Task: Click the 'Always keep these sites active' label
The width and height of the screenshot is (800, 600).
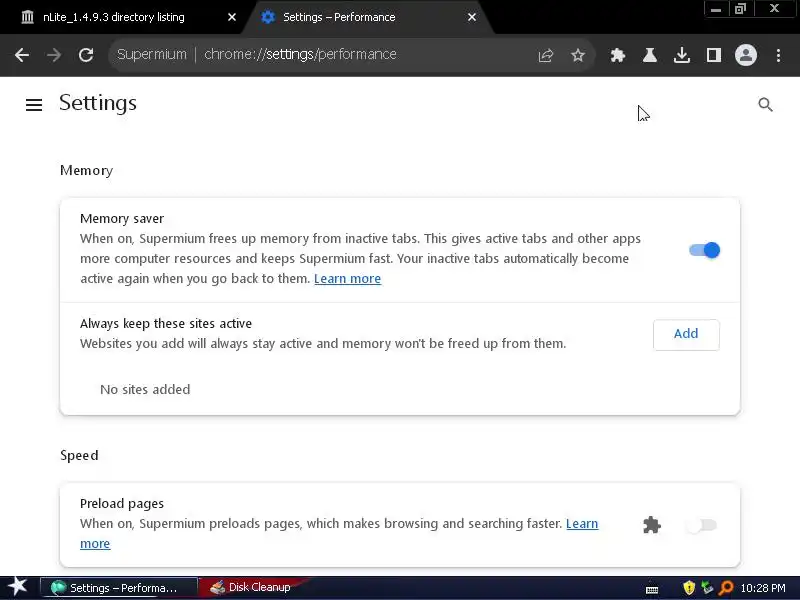Action: pyautogui.click(x=166, y=323)
